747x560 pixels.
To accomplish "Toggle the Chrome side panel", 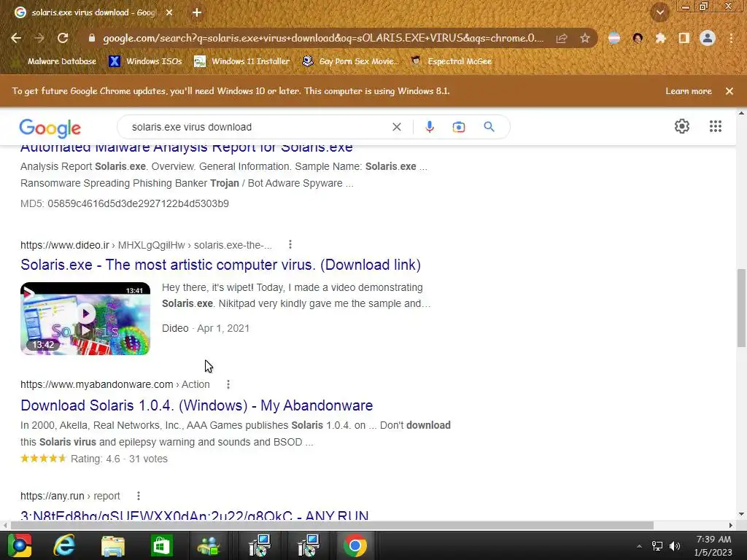I will point(684,38).
